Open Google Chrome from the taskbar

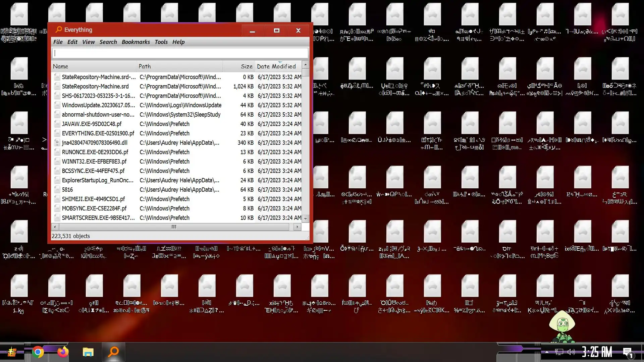(38, 352)
